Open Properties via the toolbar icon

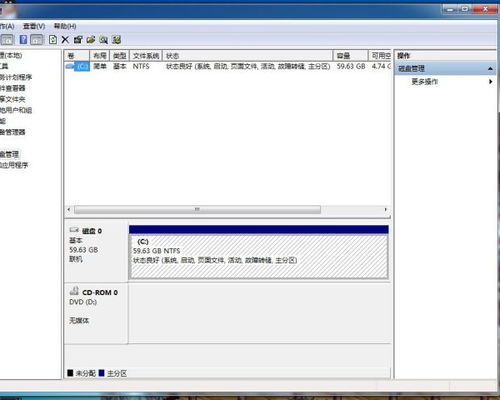pyautogui.click(x=78, y=40)
